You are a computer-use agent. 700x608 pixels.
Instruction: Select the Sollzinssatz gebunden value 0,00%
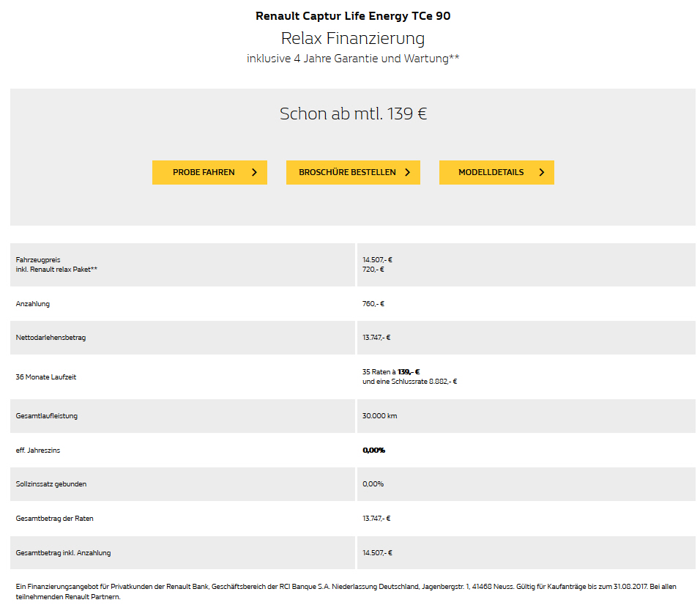(x=373, y=483)
